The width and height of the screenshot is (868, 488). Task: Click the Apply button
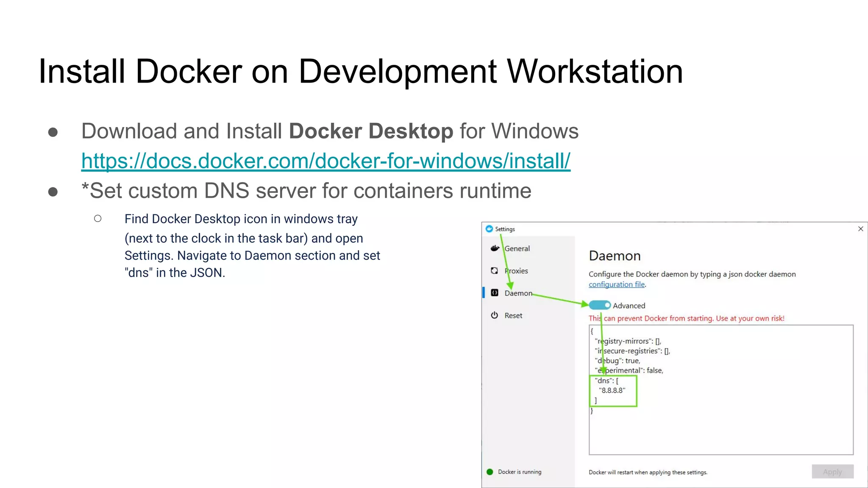(832, 471)
